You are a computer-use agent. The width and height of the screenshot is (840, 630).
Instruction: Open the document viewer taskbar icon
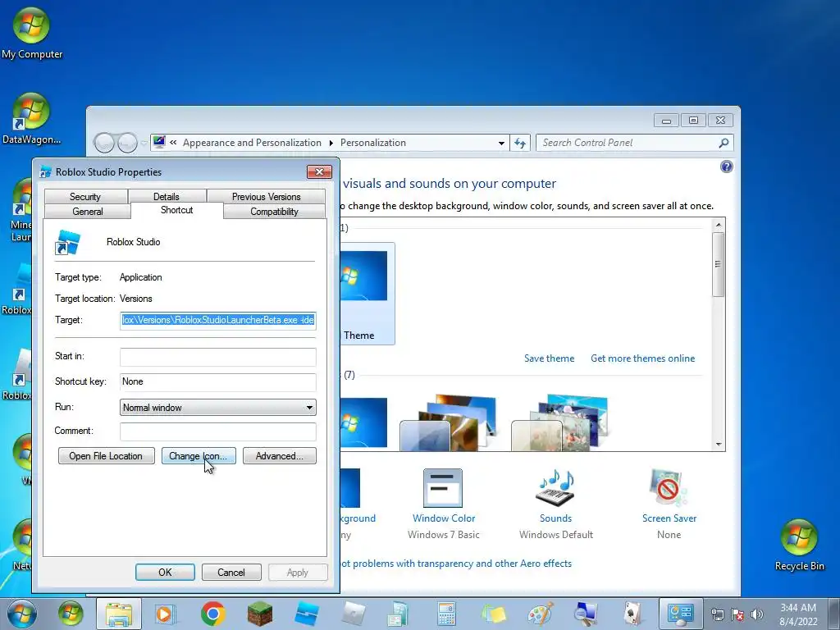click(398, 614)
